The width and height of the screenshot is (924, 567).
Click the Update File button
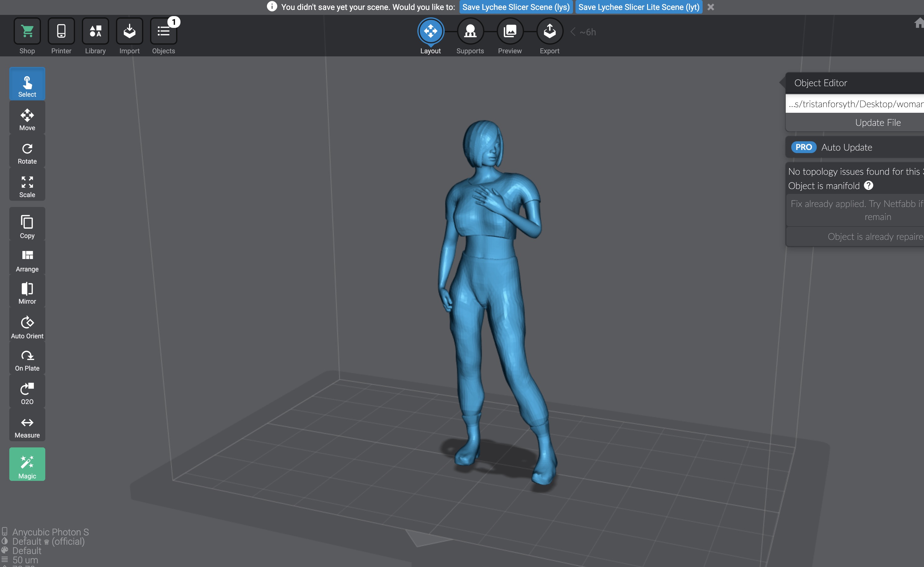pos(855,123)
